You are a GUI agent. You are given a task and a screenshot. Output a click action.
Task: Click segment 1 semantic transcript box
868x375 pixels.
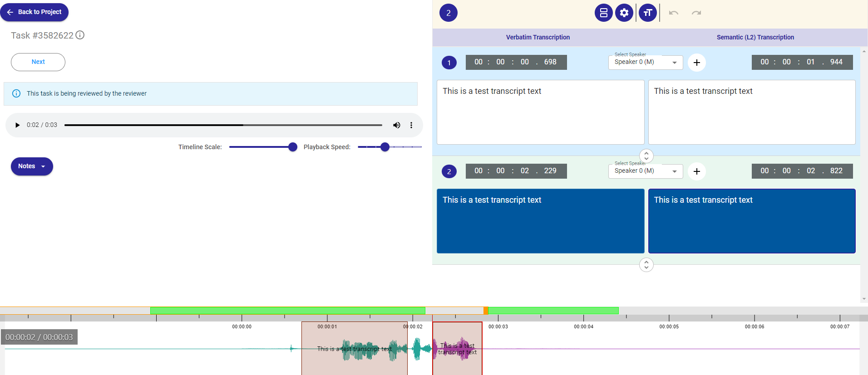coord(752,112)
